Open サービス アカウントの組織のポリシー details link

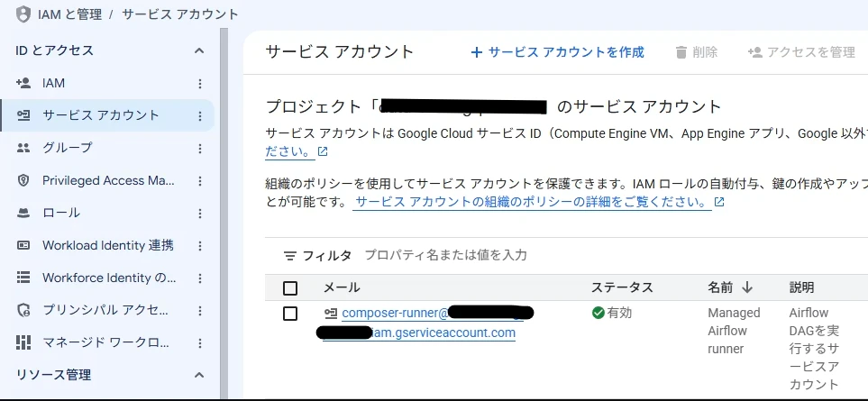coord(532,202)
